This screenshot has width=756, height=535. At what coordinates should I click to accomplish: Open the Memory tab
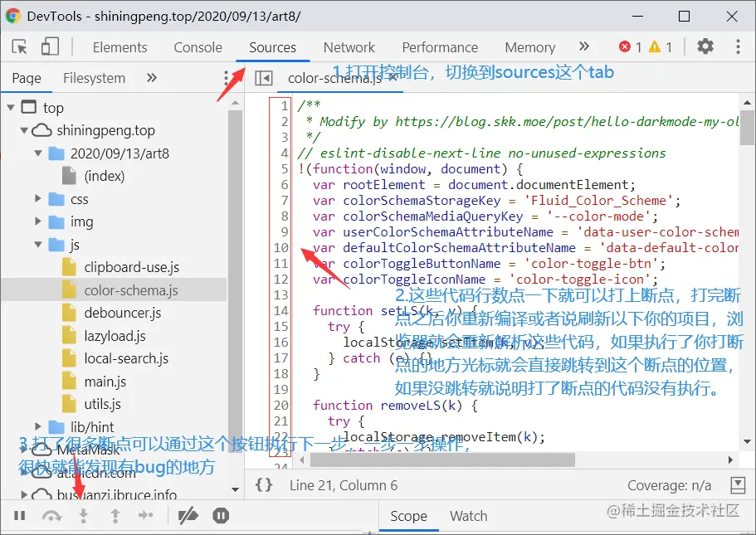[530, 47]
